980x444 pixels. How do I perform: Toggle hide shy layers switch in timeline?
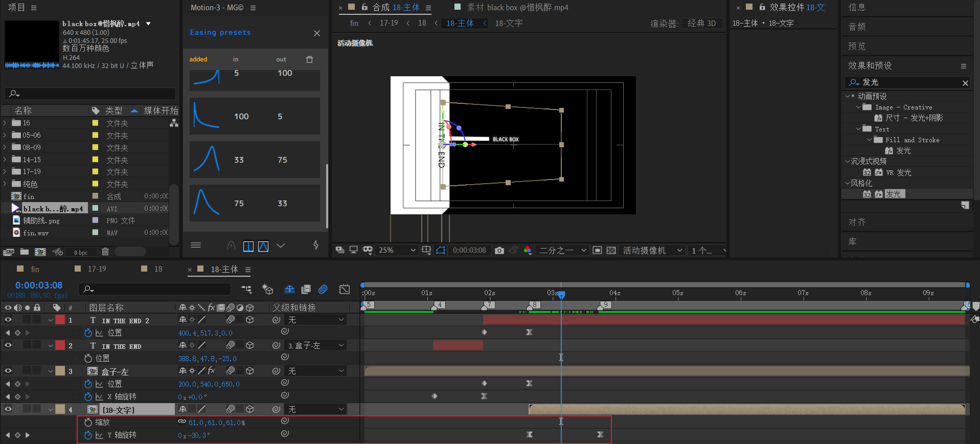click(x=289, y=290)
